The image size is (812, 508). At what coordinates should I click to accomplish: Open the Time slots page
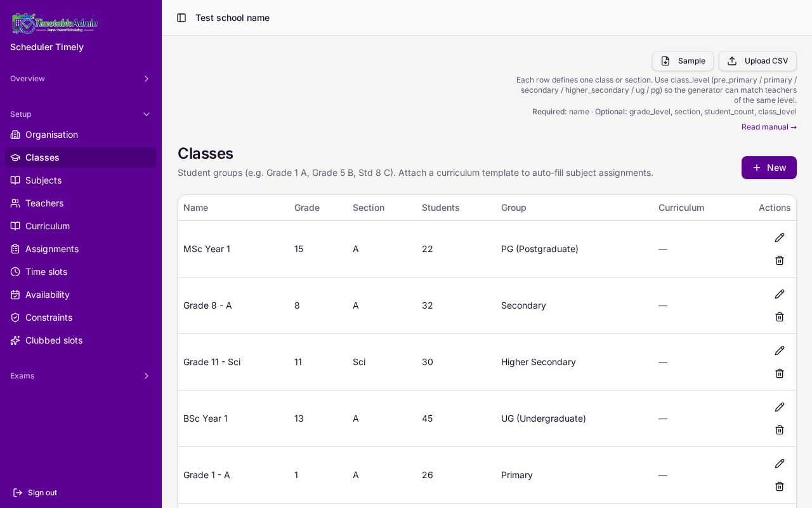[81, 272]
